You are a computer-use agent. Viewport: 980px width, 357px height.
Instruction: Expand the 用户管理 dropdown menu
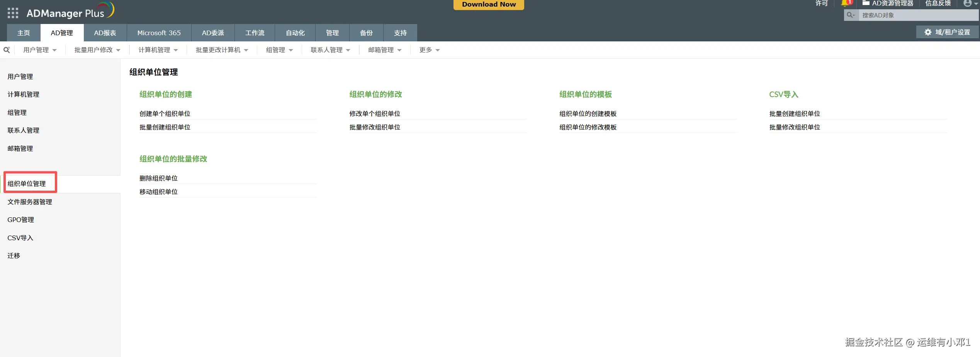coord(40,50)
